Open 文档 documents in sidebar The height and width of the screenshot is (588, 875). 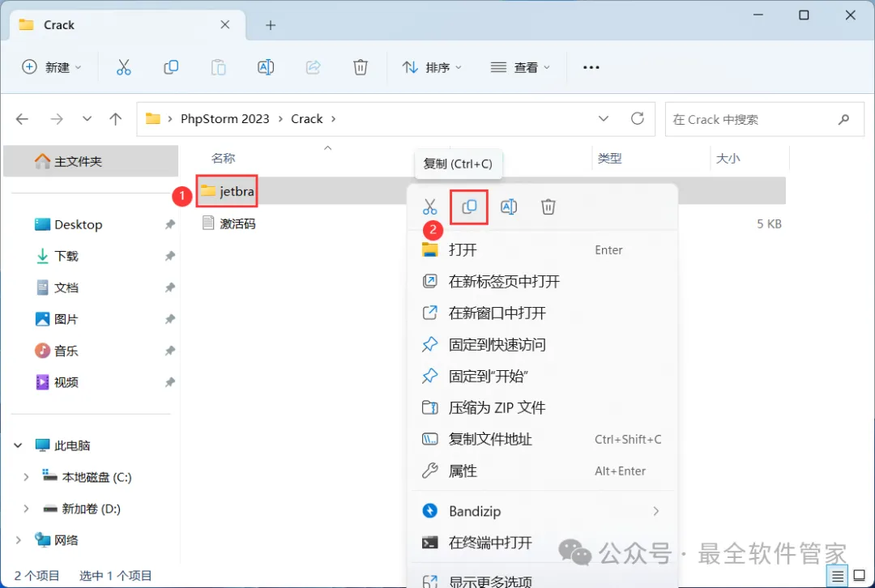(x=58, y=288)
